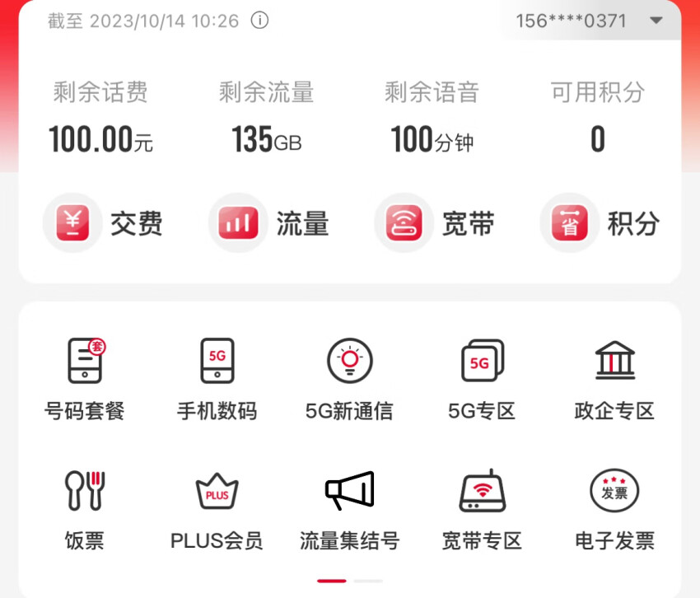Select the 5G专区 icon
This screenshot has height=598, width=700.
(482, 361)
